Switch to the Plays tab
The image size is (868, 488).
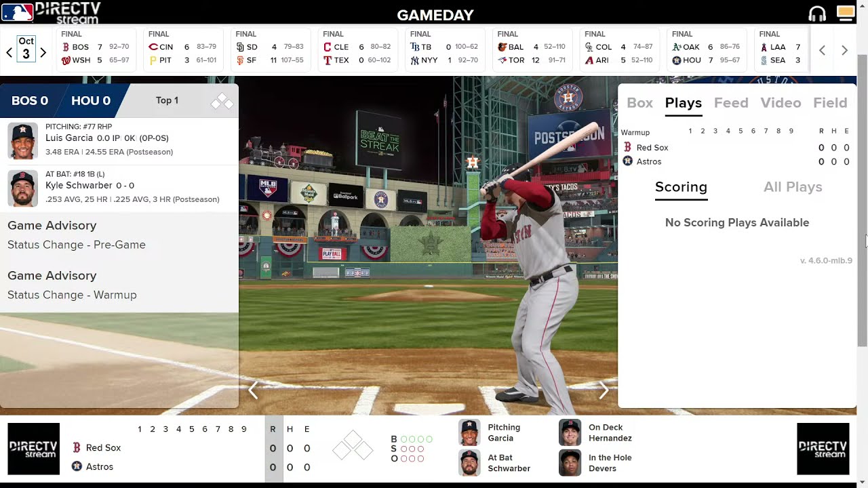point(683,103)
